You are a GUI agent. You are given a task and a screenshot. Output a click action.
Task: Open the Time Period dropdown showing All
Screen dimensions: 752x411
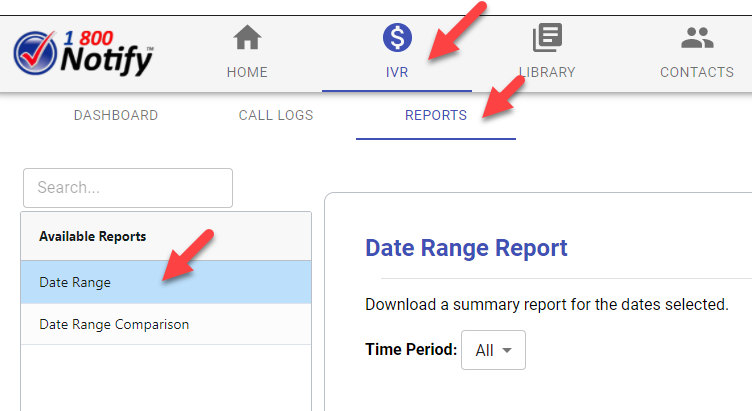(x=493, y=350)
